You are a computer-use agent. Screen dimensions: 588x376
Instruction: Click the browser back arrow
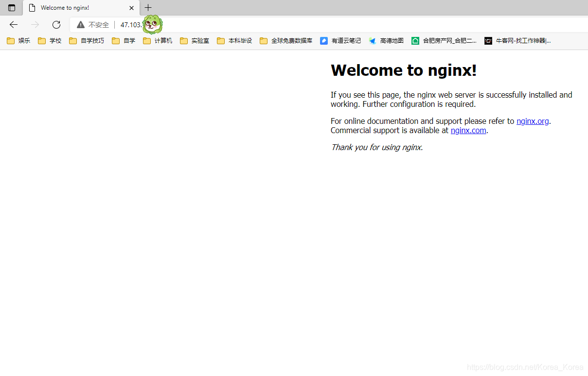coord(14,25)
